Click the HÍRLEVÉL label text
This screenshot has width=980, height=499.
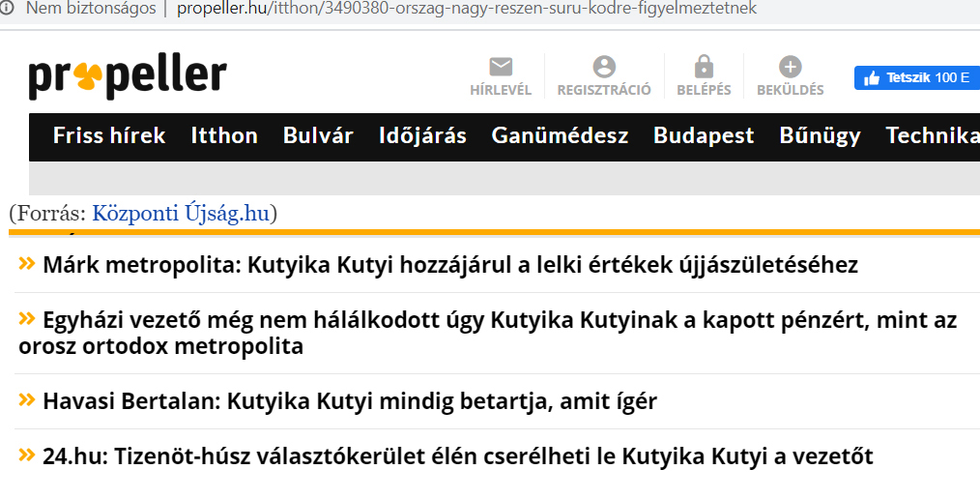coord(501,90)
